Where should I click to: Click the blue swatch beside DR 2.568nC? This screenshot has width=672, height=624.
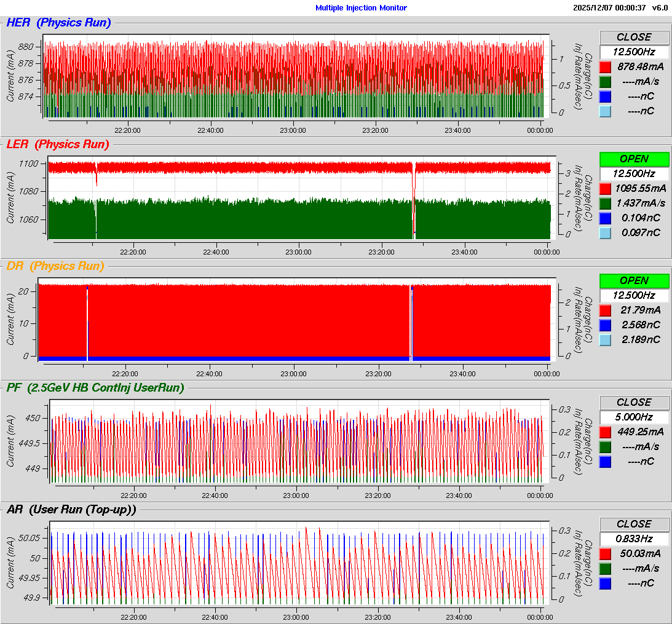click(x=605, y=325)
